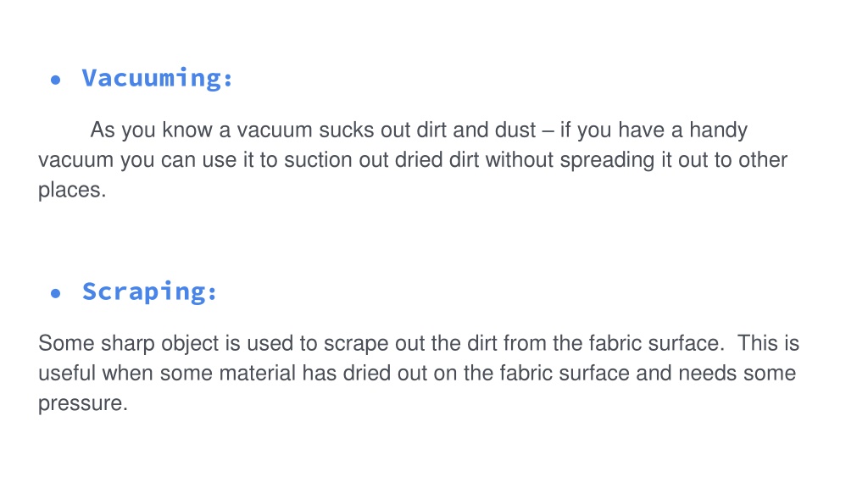Viewport: 868px width, 488px height.
Task: Click the word "As" starting the first paragraph
Action: pyautogui.click(x=103, y=130)
